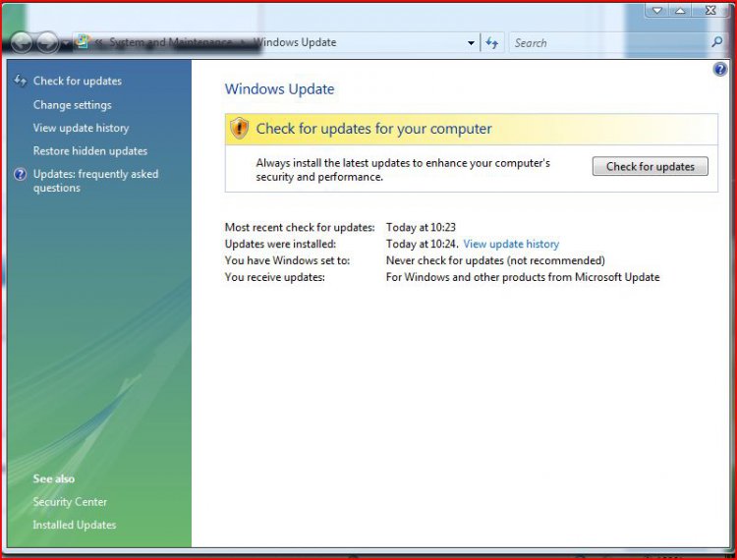Focus the Search input field
This screenshot has height=560, width=737.
click(609, 43)
